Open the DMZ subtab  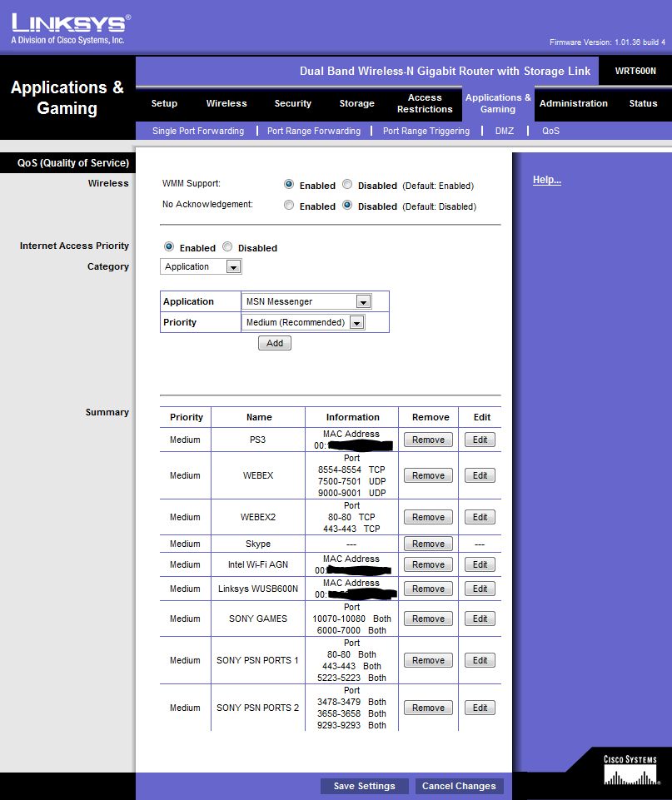pos(504,131)
